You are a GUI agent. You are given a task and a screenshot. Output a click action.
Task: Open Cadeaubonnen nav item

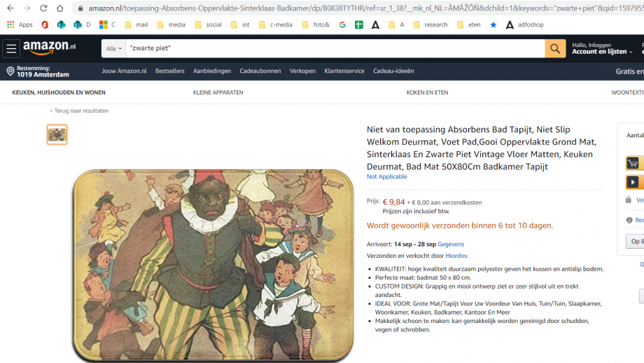click(x=260, y=71)
